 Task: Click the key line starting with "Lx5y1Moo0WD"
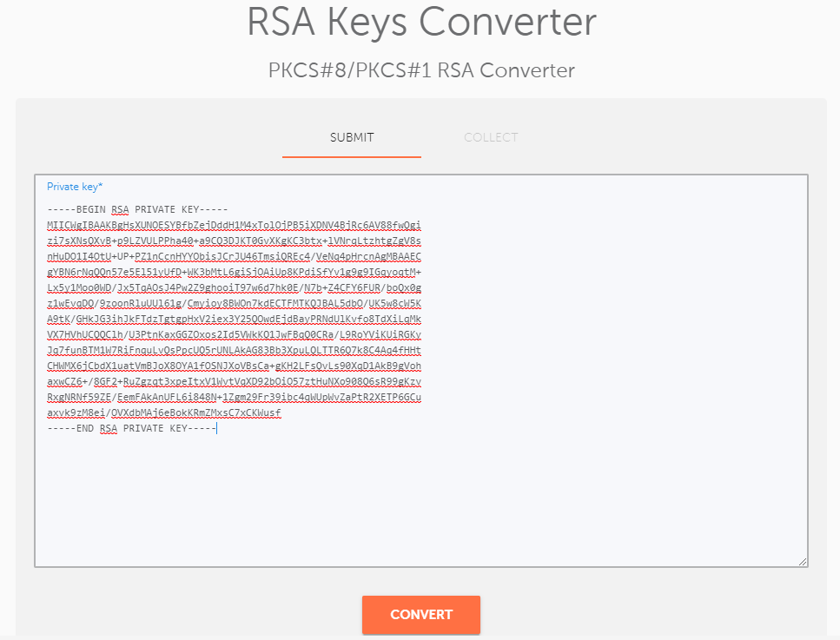235,287
